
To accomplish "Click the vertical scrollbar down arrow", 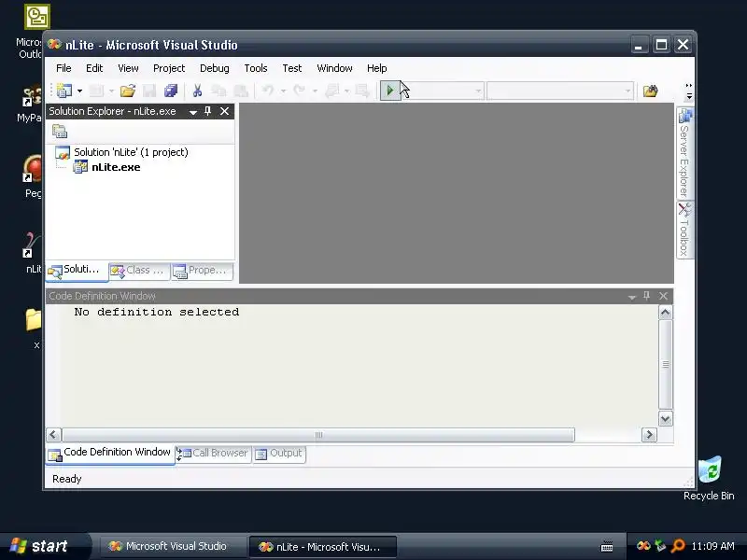I will point(666,418).
